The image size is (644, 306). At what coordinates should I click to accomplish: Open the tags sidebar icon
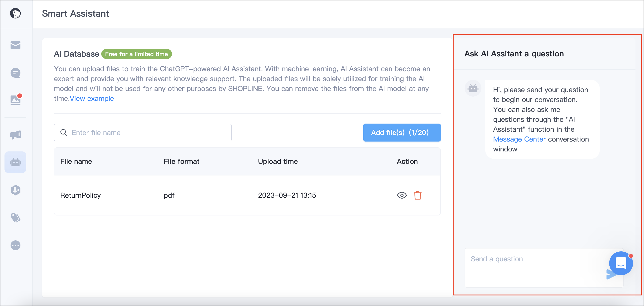tap(15, 218)
